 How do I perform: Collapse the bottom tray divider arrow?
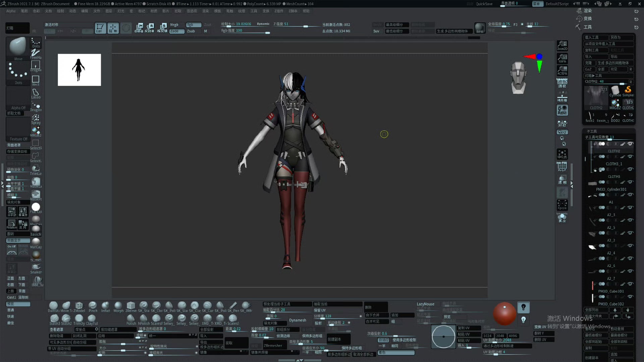click(300, 360)
